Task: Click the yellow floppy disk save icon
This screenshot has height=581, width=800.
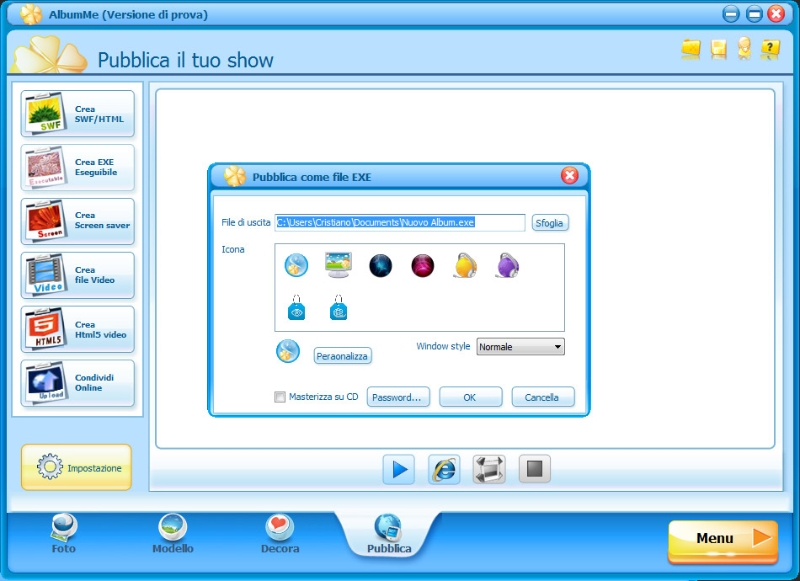Action: tap(718, 49)
